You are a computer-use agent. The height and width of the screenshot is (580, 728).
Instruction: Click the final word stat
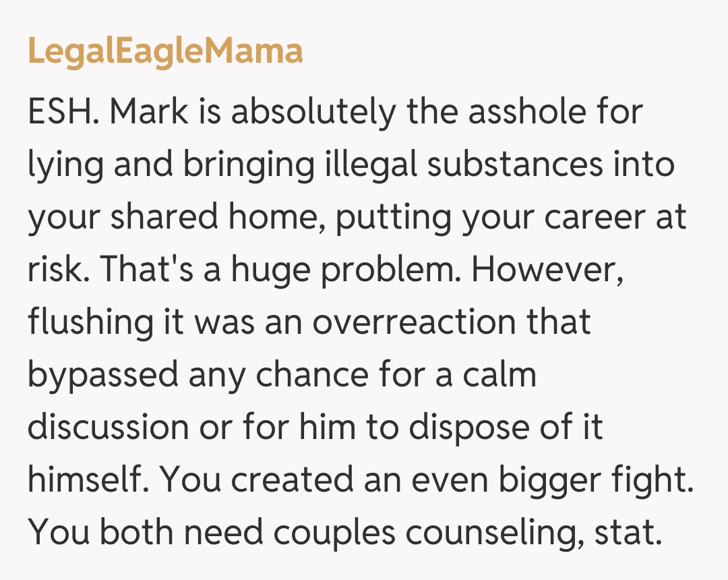623,533
